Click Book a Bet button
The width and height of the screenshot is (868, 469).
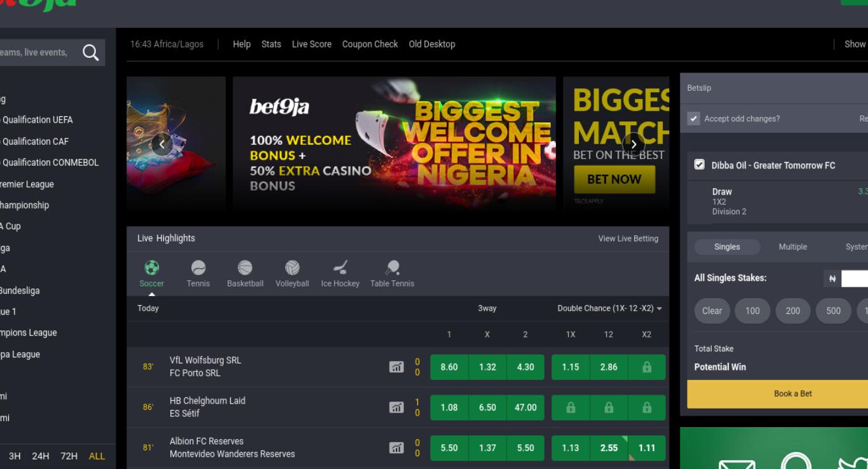[778, 394]
